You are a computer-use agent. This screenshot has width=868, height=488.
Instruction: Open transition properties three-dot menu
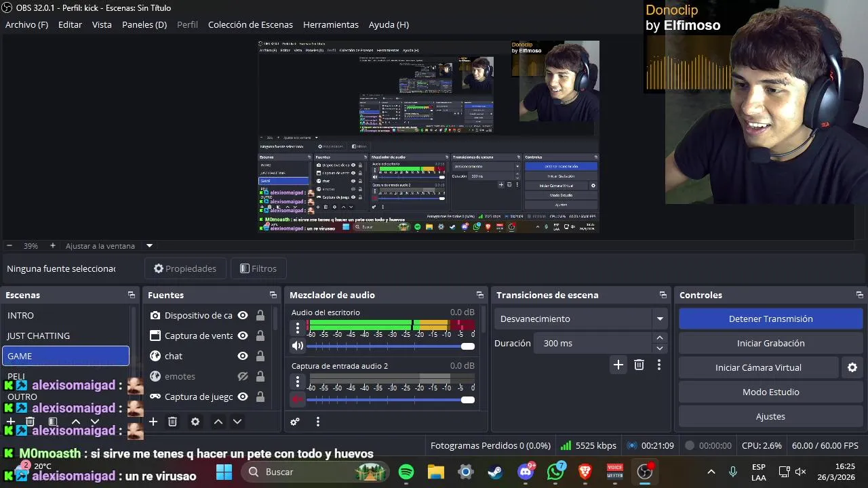[658, 365]
